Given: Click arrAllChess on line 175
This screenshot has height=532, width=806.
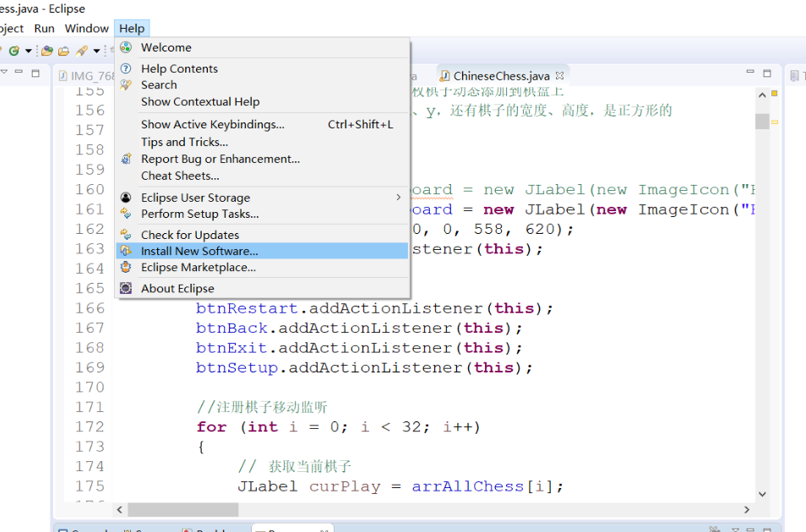Looking at the screenshot, I should 468,486.
